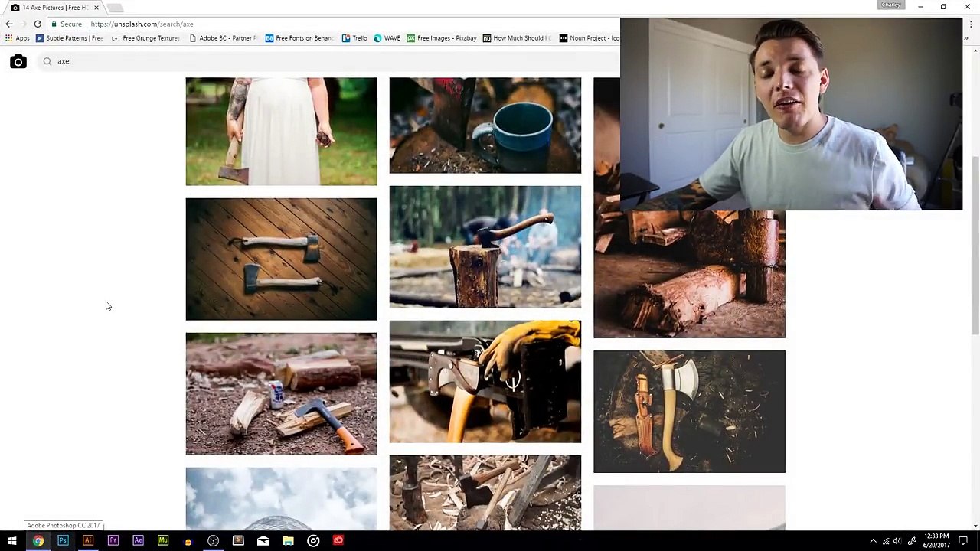Open the WAVE bookmark

click(x=387, y=38)
